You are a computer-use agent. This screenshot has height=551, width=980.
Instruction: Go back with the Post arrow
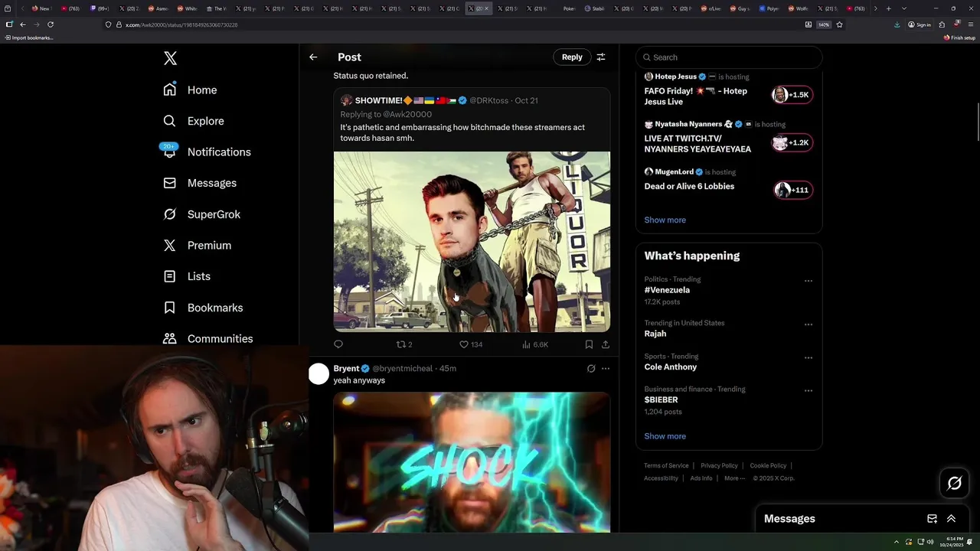313,57
